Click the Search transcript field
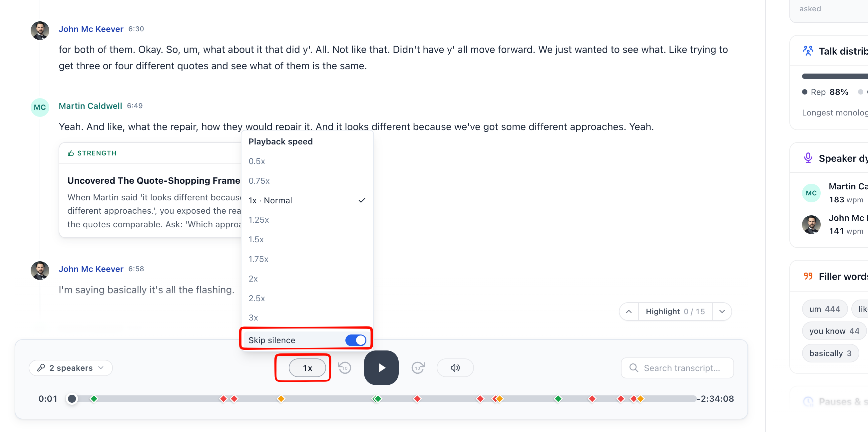Image resolution: width=868 pixels, height=432 pixels. pos(677,368)
